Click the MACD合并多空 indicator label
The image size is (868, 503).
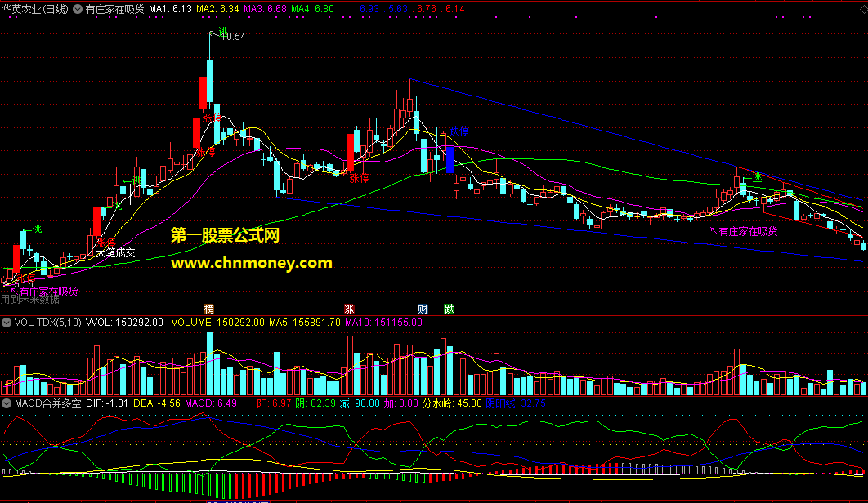47,403
